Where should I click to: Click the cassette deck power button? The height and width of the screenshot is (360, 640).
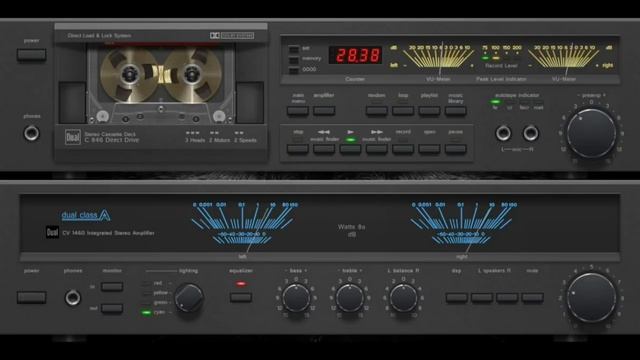point(31,55)
